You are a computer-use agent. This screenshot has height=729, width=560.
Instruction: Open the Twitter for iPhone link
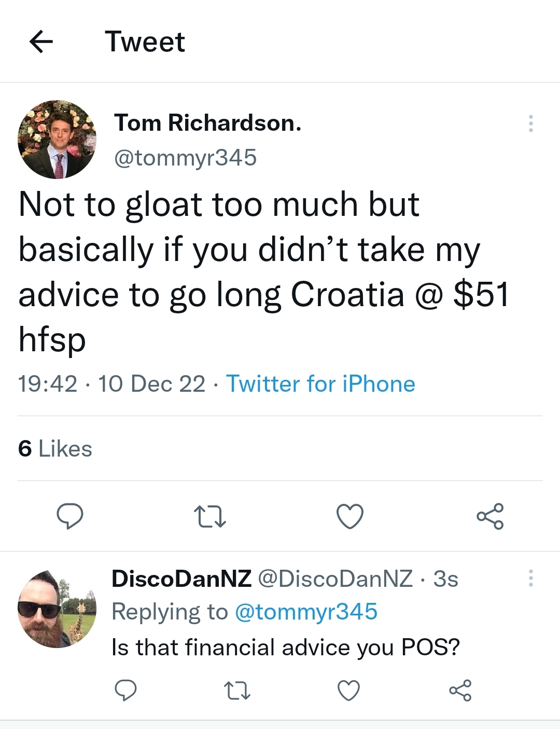(x=320, y=384)
